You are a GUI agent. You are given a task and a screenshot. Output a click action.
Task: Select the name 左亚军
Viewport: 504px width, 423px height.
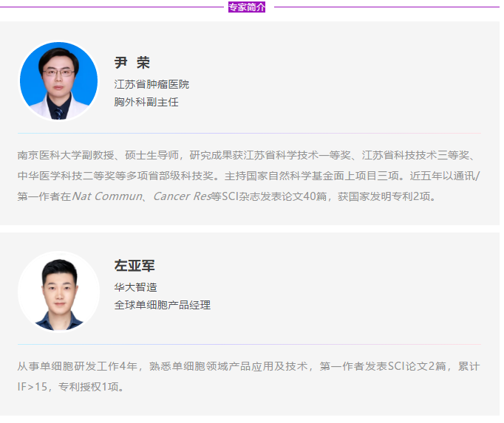pos(134,266)
